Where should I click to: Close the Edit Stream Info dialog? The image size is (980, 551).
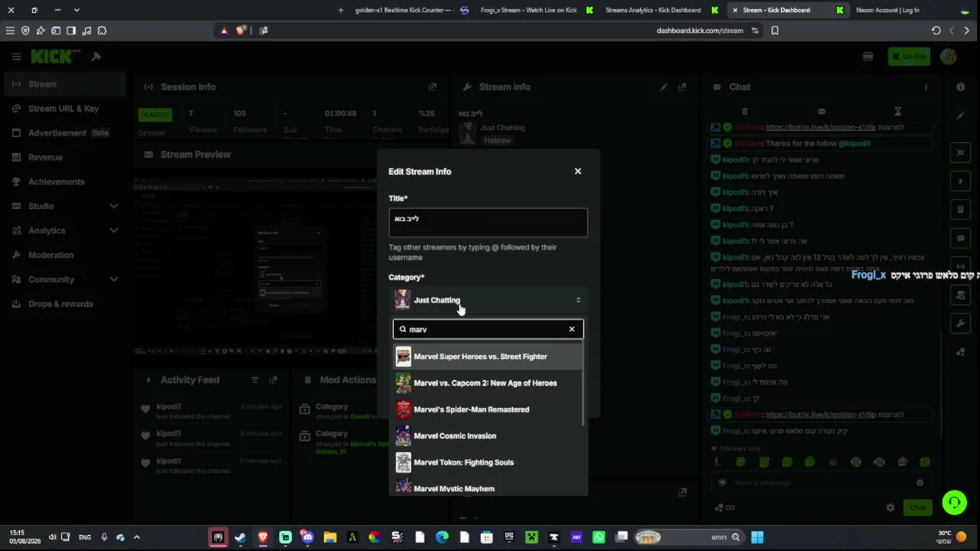click(578, 171)
